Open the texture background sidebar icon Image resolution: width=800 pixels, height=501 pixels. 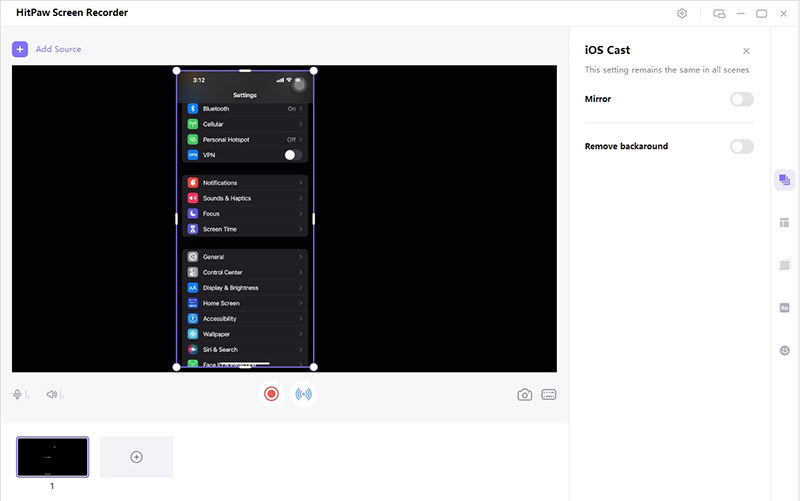[784, 265]
